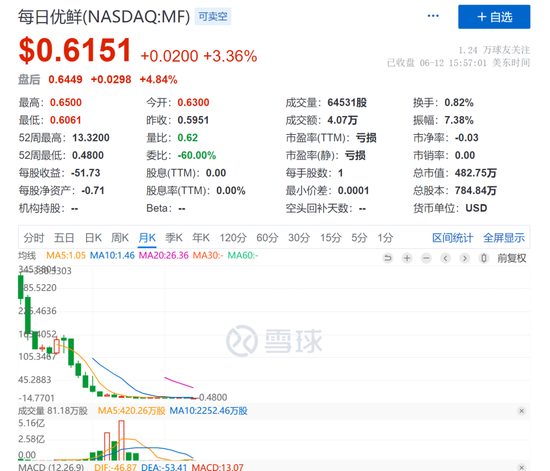
Task: Switch to the 分时 chart tab
Action: (x=34, y=238)
